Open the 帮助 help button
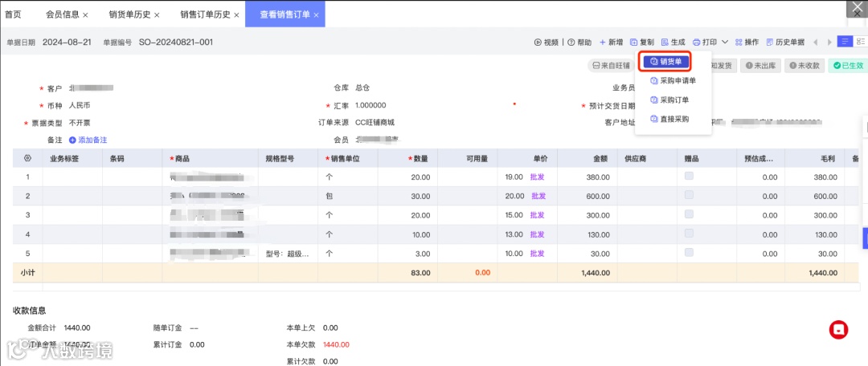 [579, 42]
